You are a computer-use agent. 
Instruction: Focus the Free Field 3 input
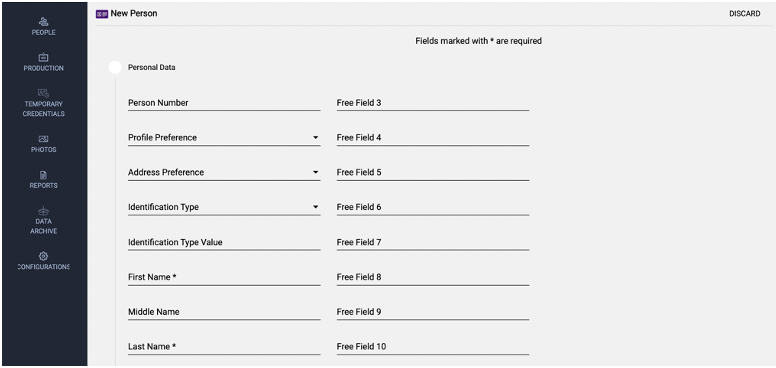(433, 103)
